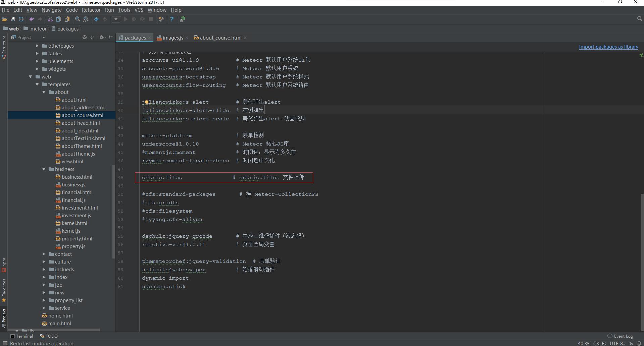Click the Synchronize icon in the toolbar
The height and width of the screenshot is (346, 644).
point(21,19)
